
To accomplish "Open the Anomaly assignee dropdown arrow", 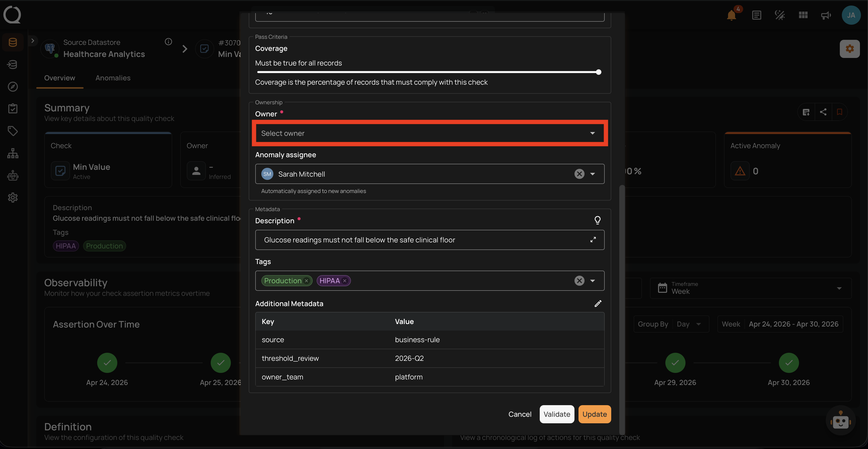I will (x=592, y=174).
